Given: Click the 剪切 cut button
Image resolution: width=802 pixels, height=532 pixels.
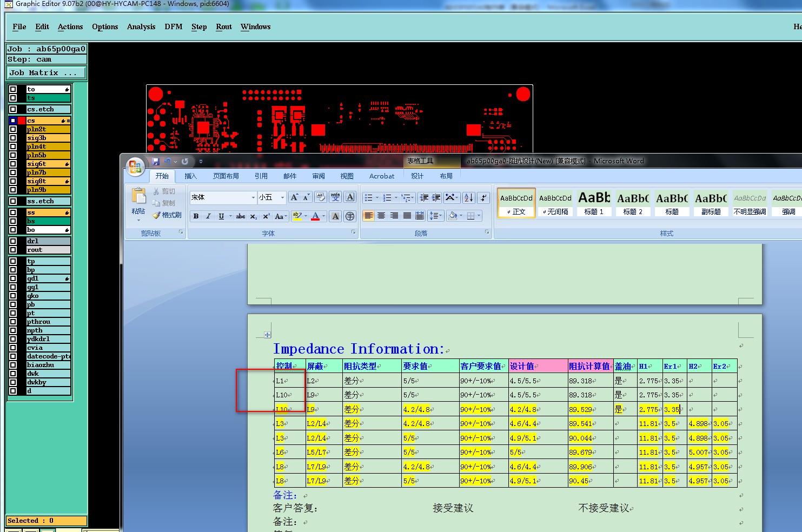Looking at the screenshot, I should point(164,191).
